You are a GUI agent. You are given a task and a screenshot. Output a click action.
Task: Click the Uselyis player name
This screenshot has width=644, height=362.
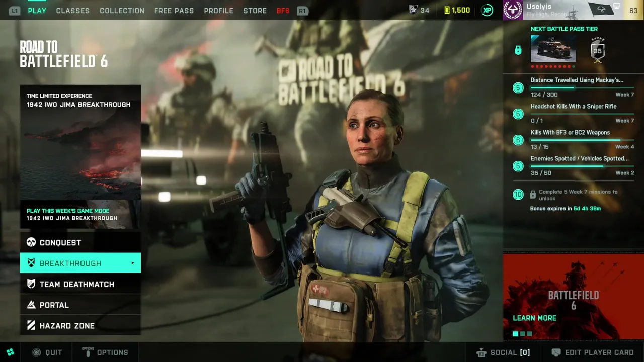(539, 7)
